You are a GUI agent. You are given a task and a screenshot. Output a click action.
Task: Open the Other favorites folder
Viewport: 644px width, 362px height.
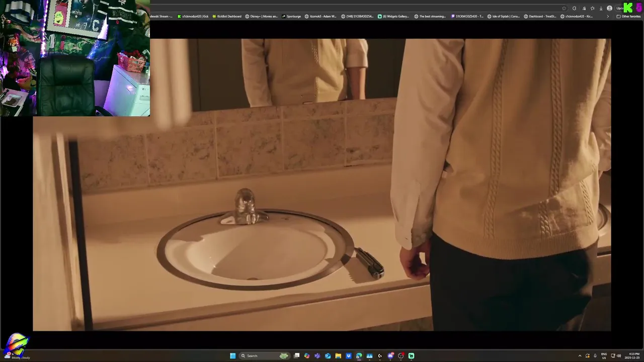pyautogui.click(x=628, y=16)
